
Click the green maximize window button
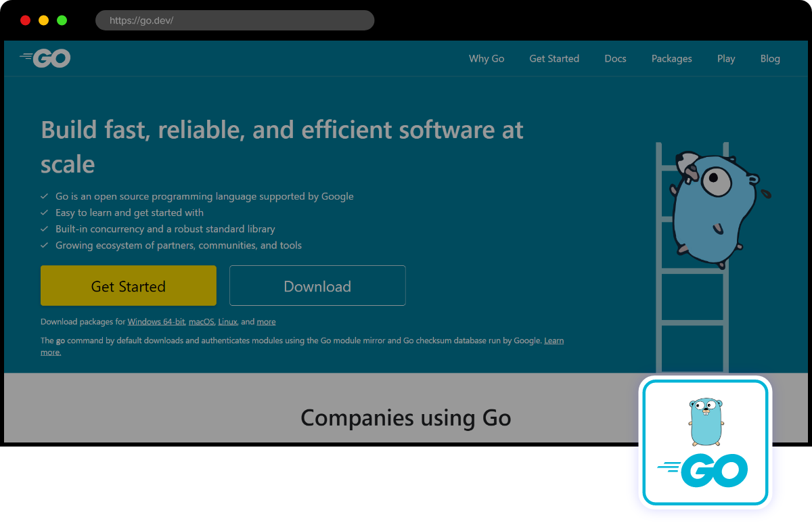point(62,20)
